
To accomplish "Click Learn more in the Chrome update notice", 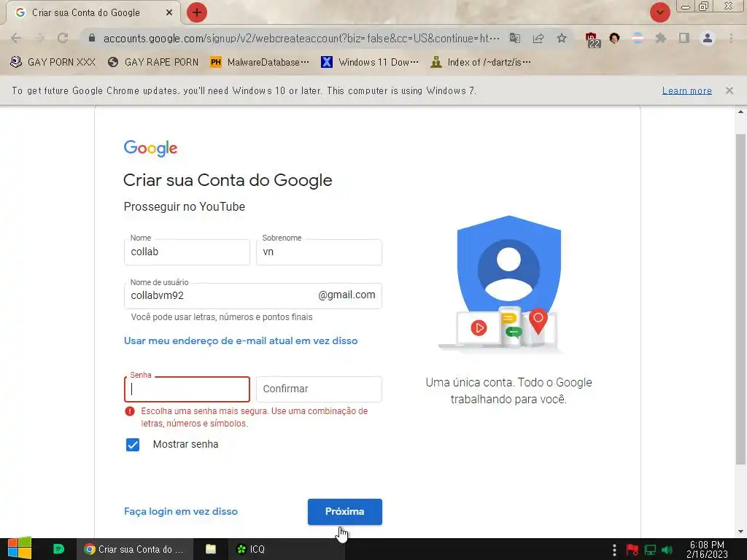I will tap(687, 90).
